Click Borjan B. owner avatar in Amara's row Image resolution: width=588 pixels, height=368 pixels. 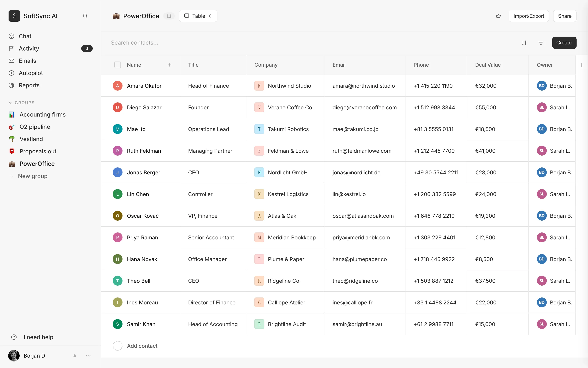point(542,86)
